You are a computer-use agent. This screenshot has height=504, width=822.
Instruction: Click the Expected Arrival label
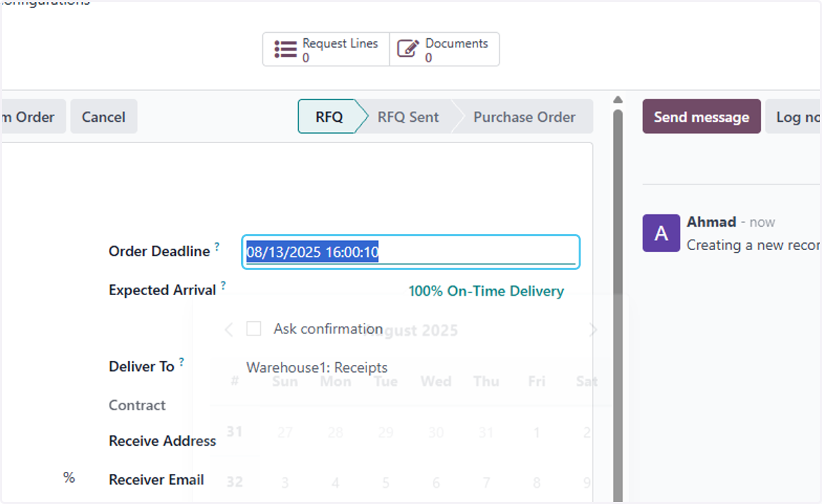click(x=162, y=290)
